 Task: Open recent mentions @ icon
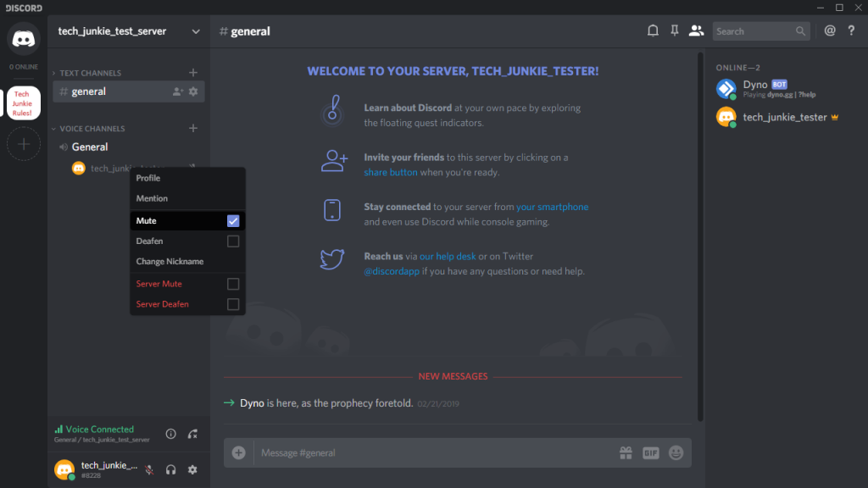[x=829, y=31]
